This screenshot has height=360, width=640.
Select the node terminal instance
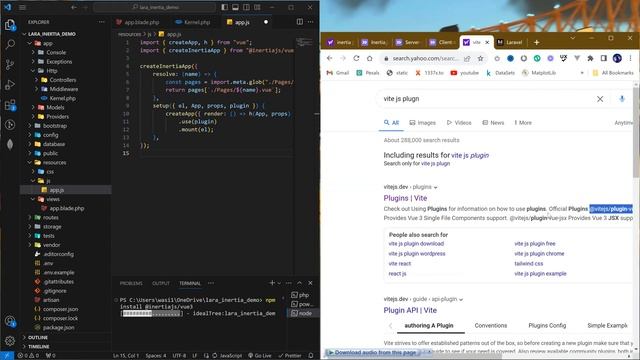[303, 313]
